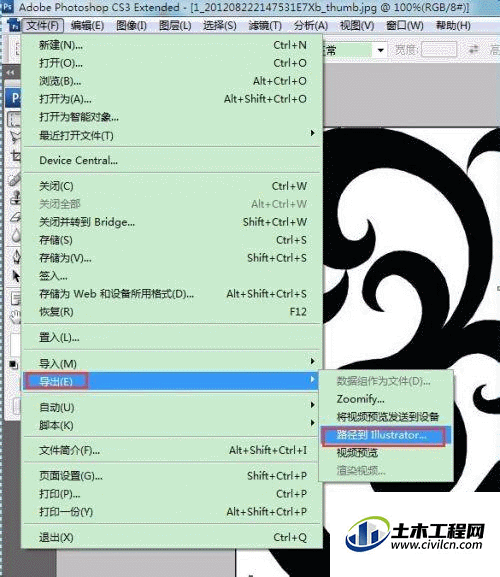Choose 文件简介(F)... menu item

pyautogui.click(x=172, y=450)
